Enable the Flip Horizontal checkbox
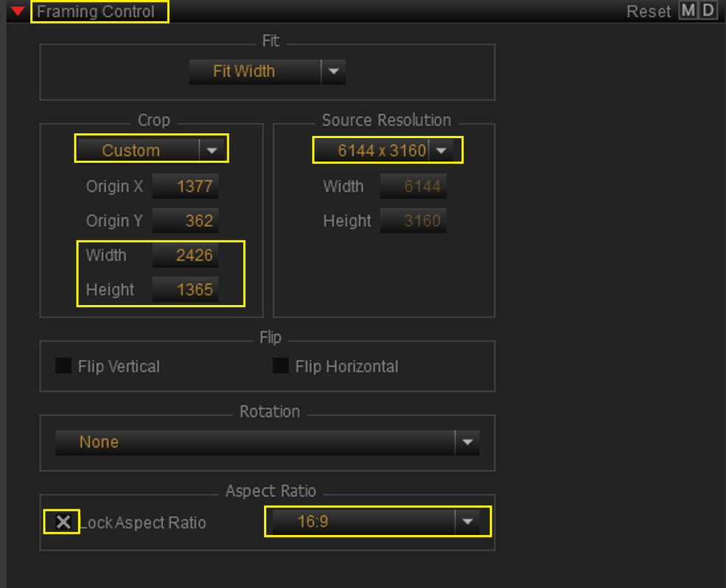726x588 pixels. click(280, 366)
